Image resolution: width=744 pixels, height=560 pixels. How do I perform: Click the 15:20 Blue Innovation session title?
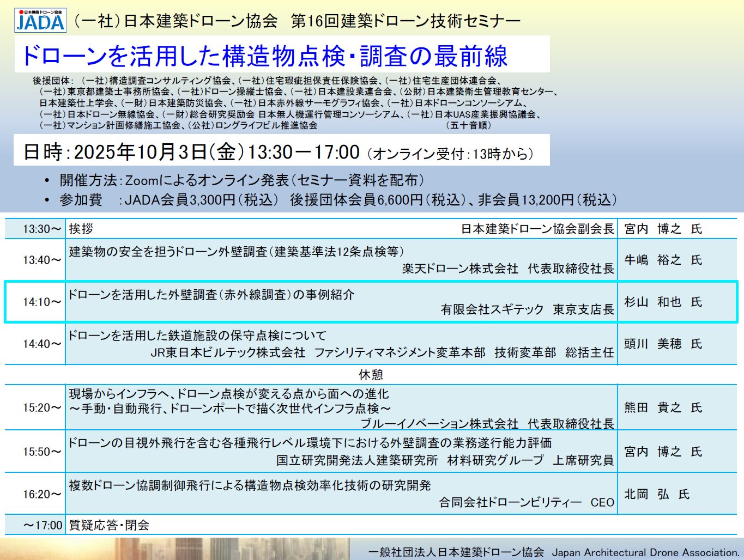tap(229, 401)
